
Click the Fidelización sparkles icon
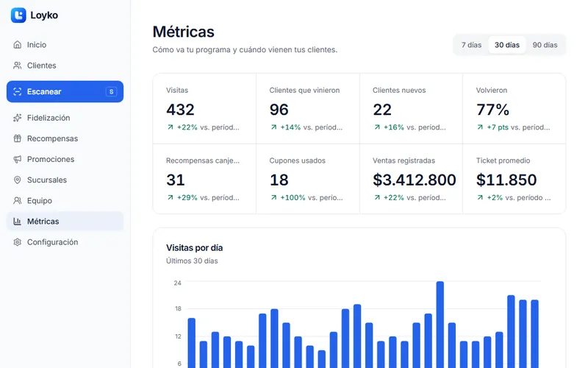17,118
